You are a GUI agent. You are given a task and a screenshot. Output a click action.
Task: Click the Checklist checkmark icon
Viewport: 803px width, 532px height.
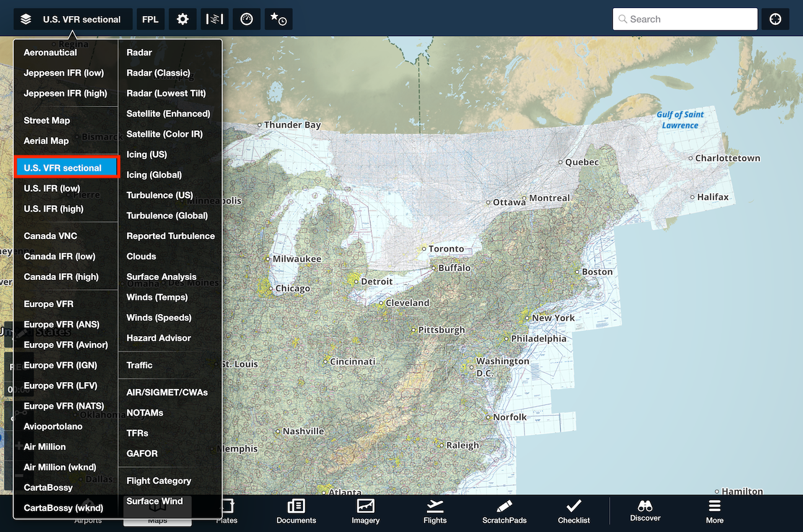574,505
